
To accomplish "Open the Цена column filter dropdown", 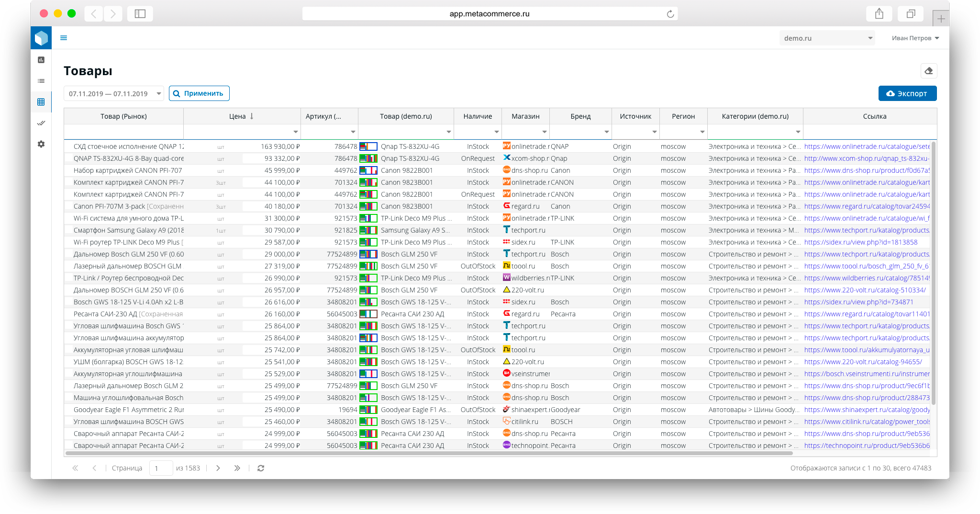I will [295, 132].
